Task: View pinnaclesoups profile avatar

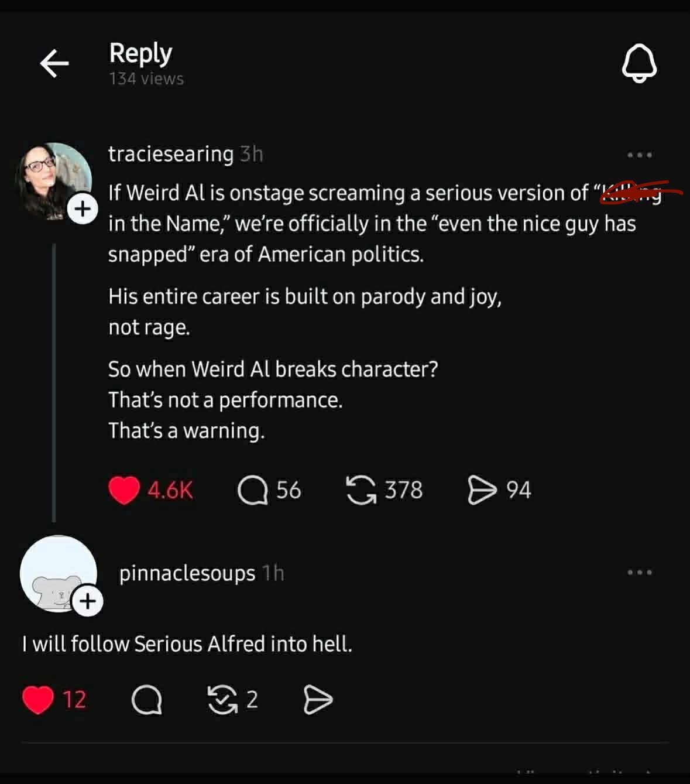Action: (x=58, y=574)
